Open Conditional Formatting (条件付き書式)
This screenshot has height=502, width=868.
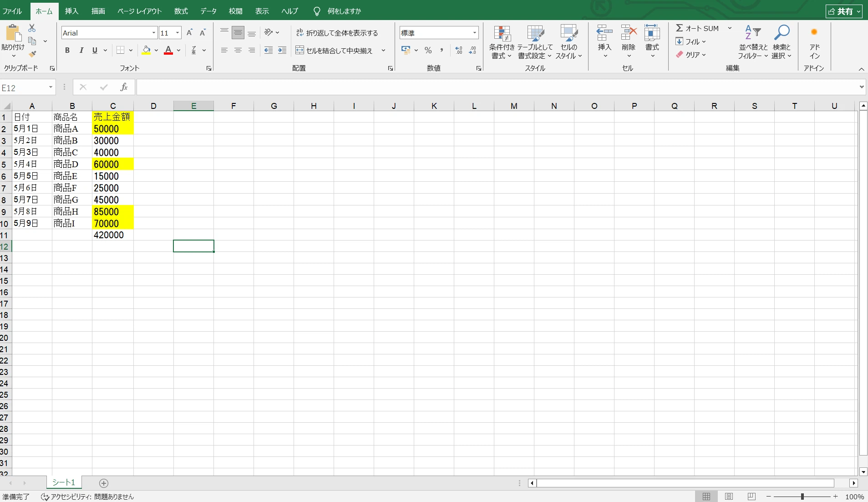(502, 42)
